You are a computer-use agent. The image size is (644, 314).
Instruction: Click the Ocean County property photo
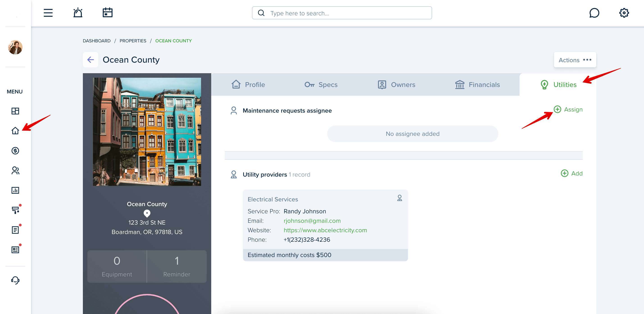click(147, 132)
